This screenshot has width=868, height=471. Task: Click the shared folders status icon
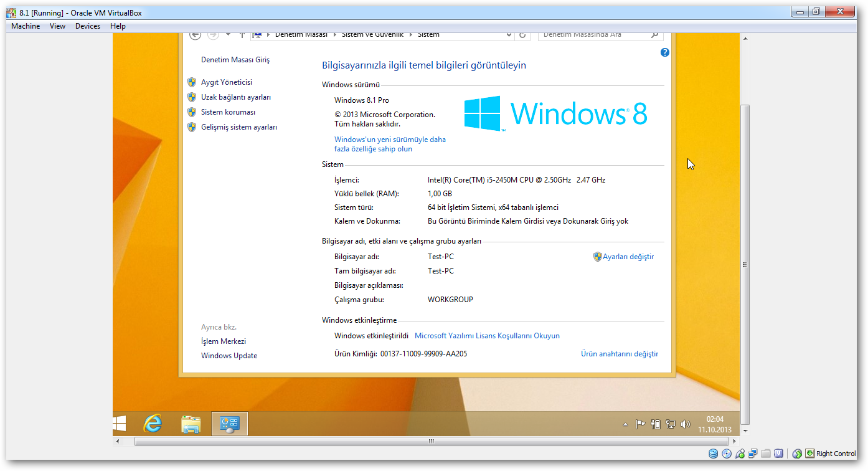(766, 454)
